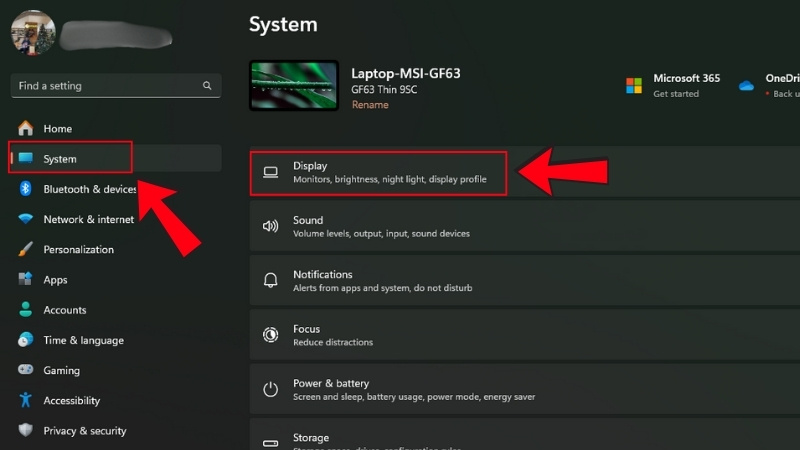Select the Gaming controller icon
The width and height of the screenshot is (800, 450).
(x=25, y=370)
